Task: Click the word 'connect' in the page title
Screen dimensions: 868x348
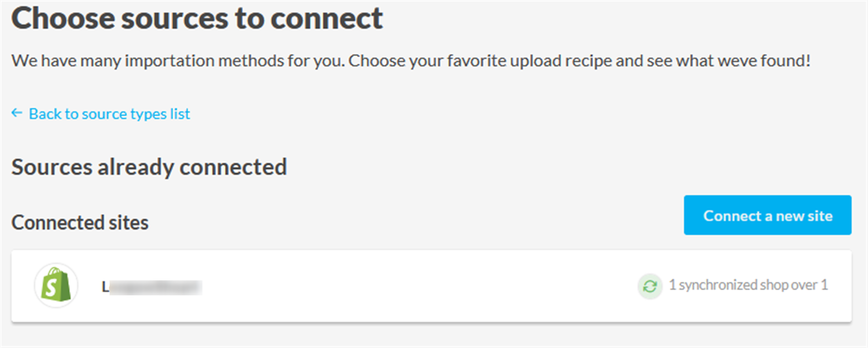Action: tap(327, 19)
